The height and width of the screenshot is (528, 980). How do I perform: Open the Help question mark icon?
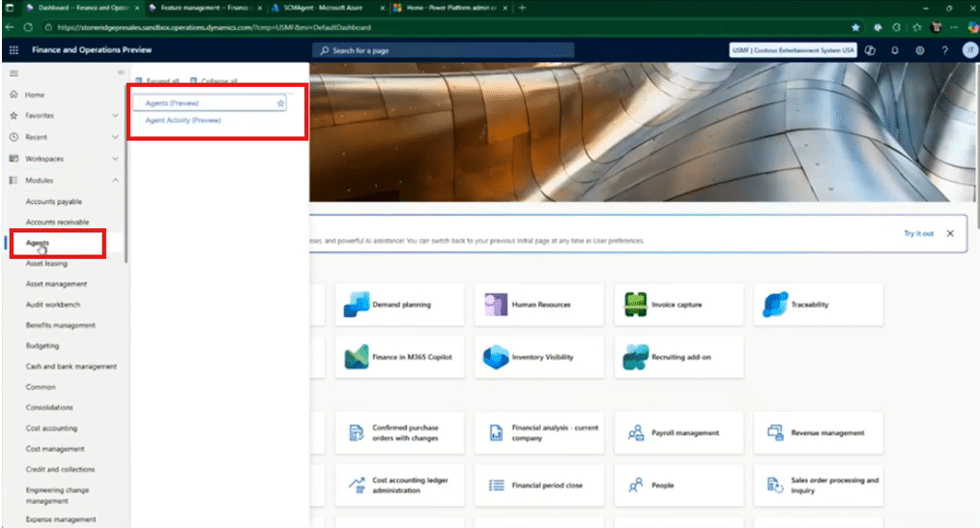(x=944, y=50)
